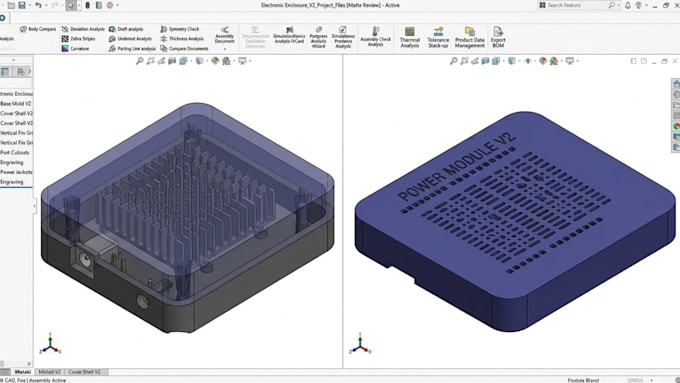Go to previous view in left viewport
The width and height of the screenshot is (680, 383).
pyautogui.click(x=161, y=61)
